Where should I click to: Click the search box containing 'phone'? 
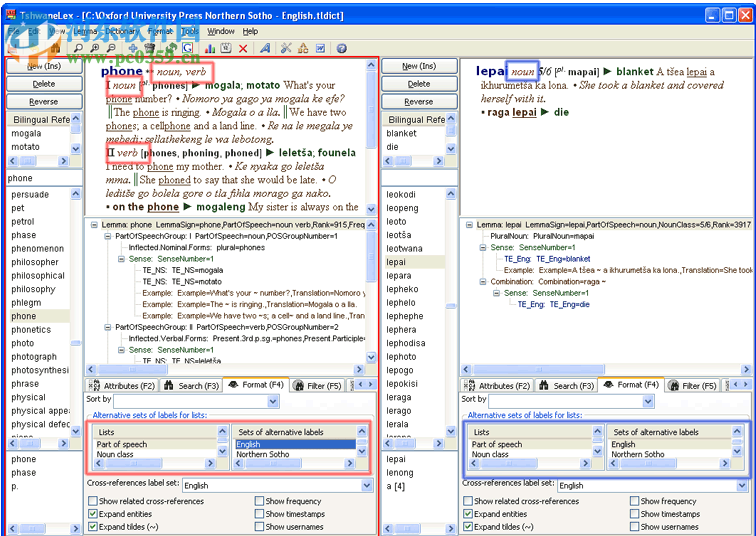44,178
